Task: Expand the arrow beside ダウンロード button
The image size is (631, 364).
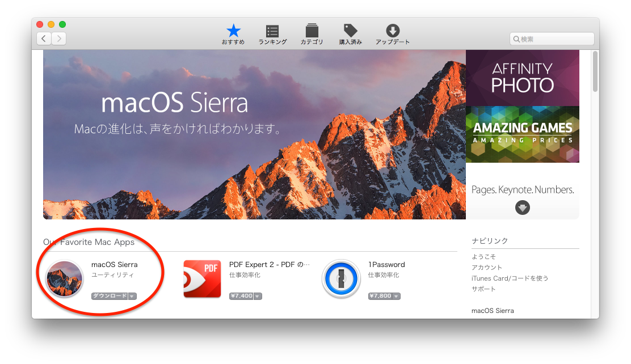Action: point(132,297)
